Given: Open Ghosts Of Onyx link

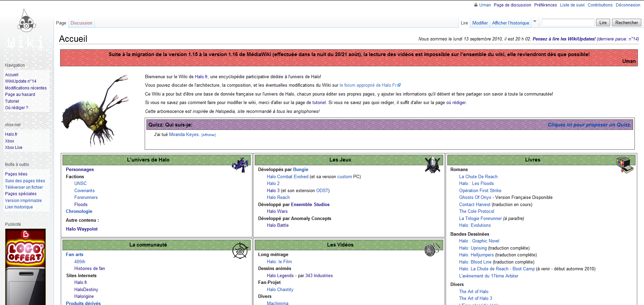Looking at the screenshot, I should tap(475, 198).
